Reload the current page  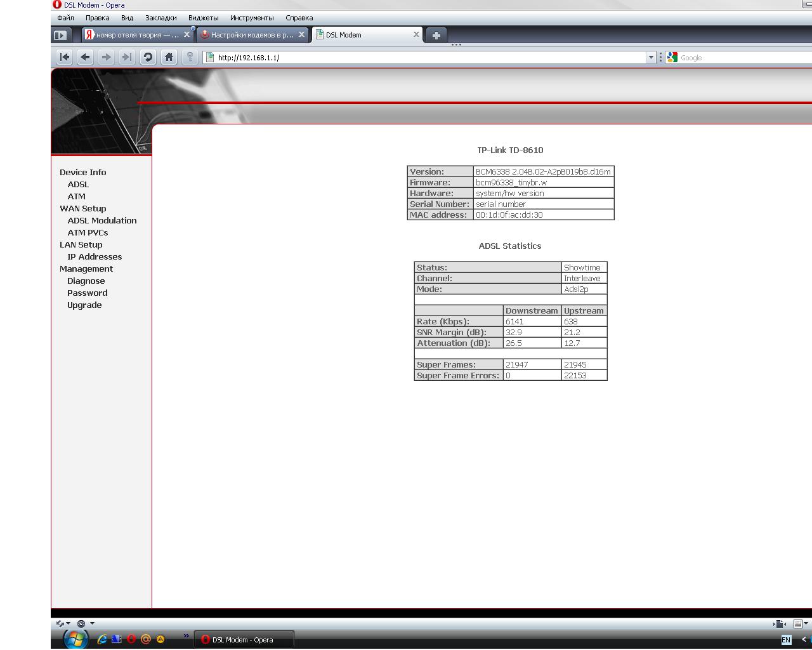pyautogui.click(x=148, y=57)
